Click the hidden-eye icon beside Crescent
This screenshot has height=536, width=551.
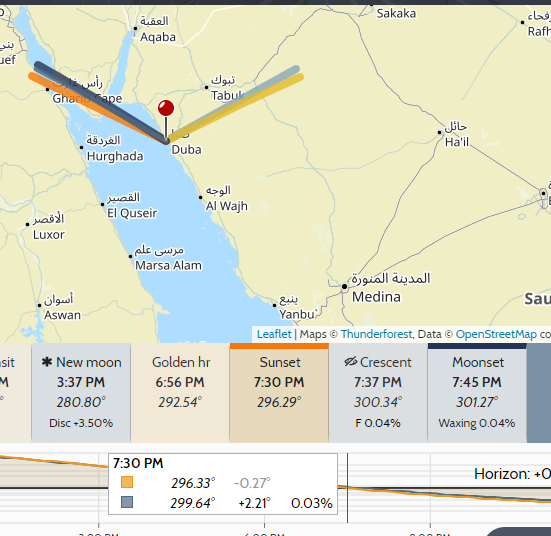(351, 361)
